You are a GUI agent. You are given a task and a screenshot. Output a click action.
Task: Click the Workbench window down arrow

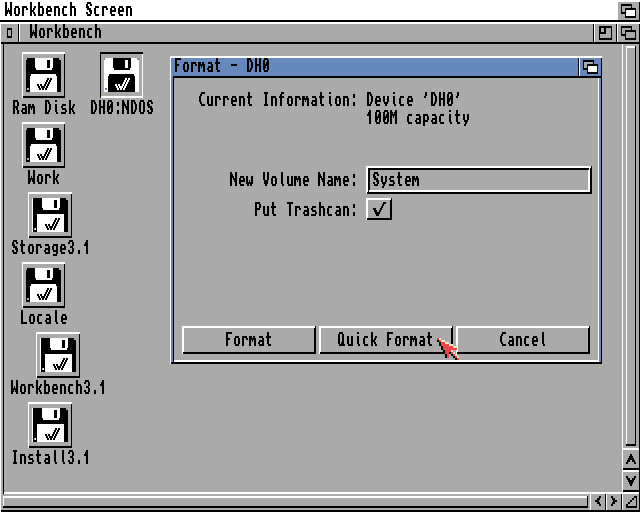pos(631,480)
